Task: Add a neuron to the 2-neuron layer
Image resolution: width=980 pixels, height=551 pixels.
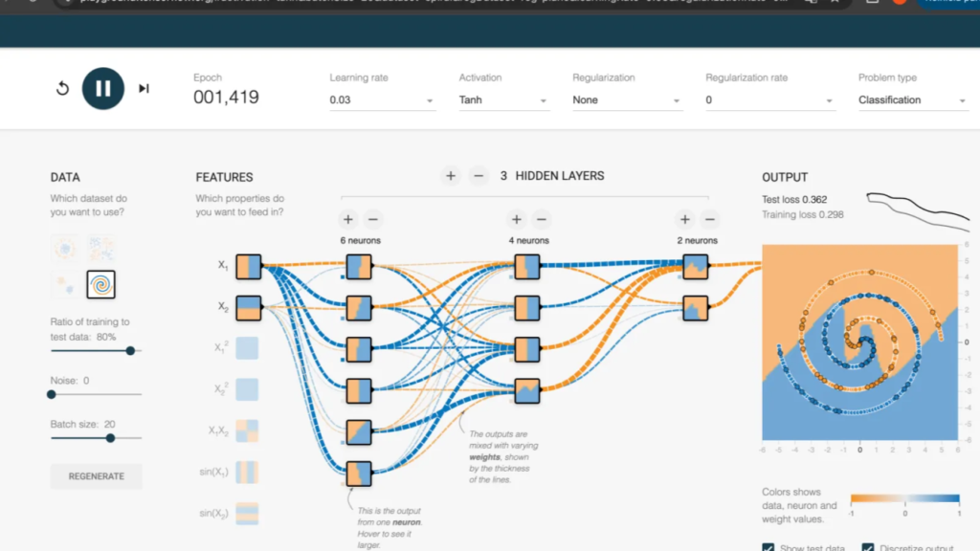Action: click(x=685, y=219)
